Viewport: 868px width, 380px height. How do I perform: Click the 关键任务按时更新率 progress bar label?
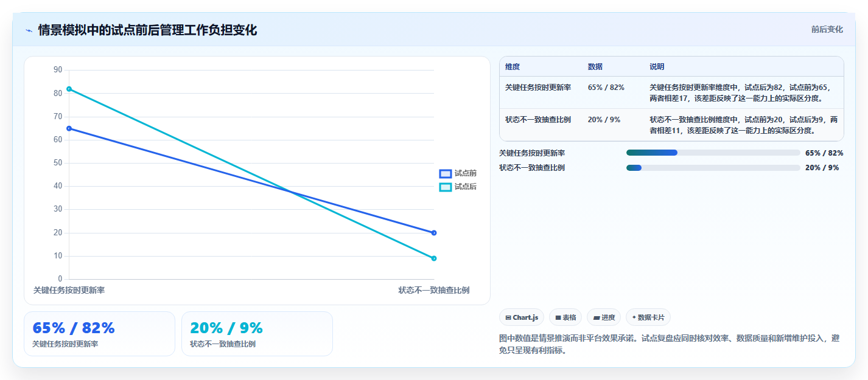(532, 153)
